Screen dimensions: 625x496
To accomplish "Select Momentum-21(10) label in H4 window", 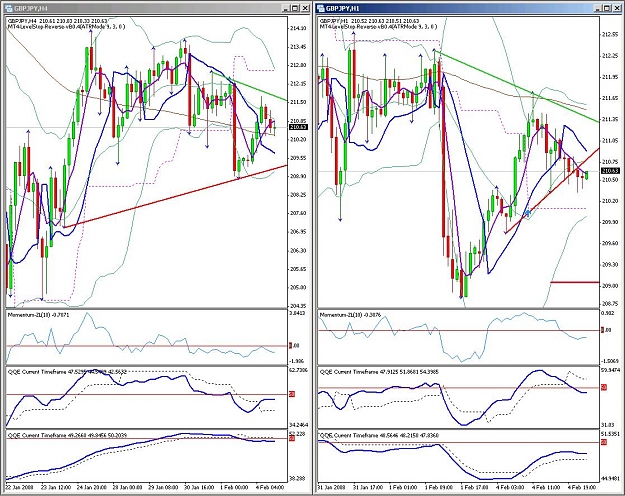I will (x=39, y=315).
